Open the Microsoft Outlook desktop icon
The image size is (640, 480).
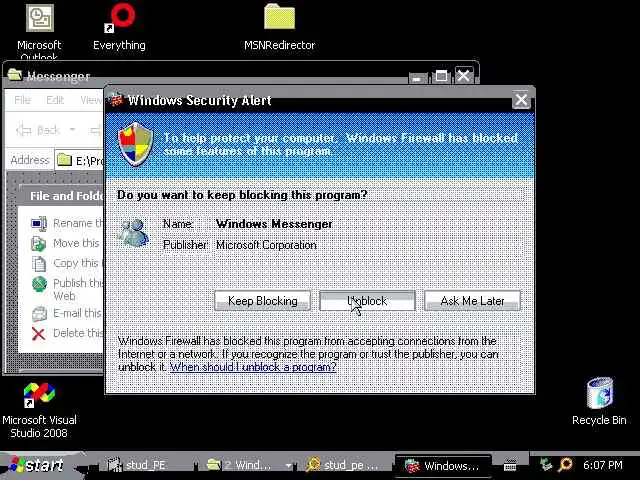pyautogui.click(x=40, y=31)
